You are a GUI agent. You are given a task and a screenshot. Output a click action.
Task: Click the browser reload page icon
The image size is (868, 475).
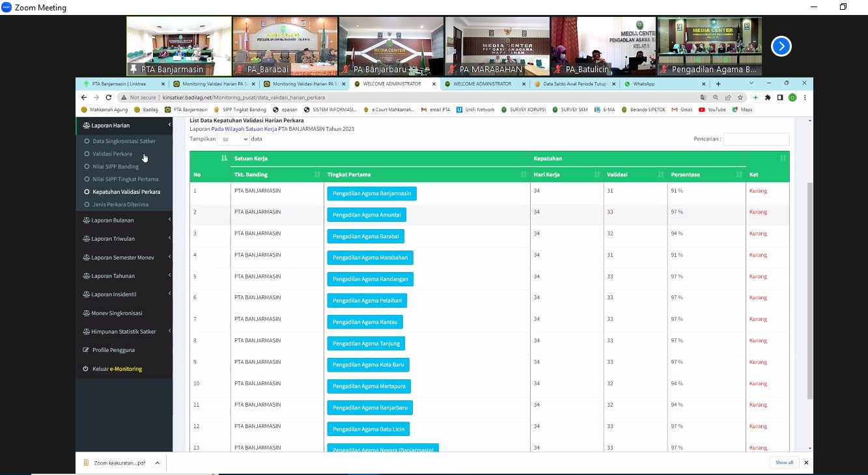point(108,98)
